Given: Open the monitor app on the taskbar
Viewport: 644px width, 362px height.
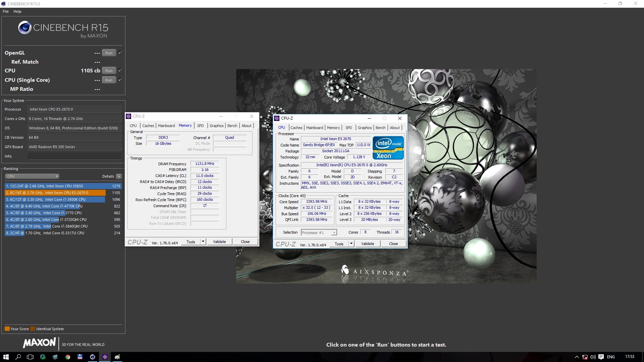Looking at the screenshot, I should click(x=55, y=357).
